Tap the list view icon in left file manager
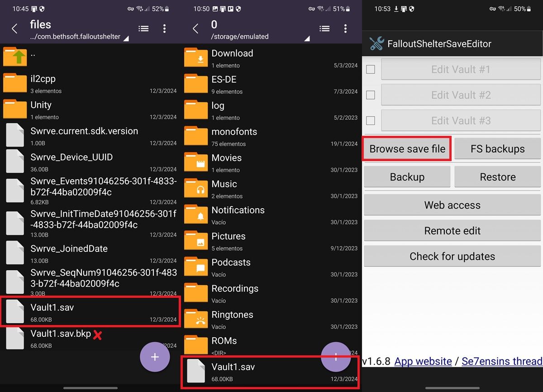543x392 pixels. [x=143, y=28]
